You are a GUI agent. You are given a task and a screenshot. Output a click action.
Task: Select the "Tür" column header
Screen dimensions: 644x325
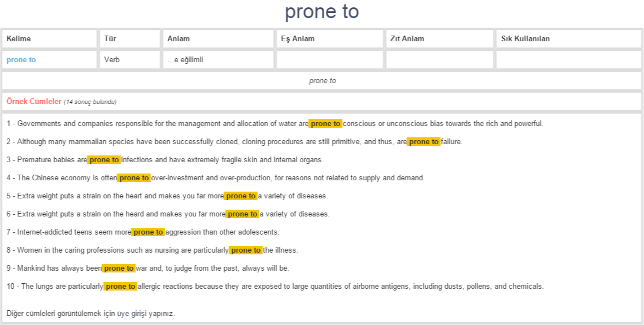(110, 39)
